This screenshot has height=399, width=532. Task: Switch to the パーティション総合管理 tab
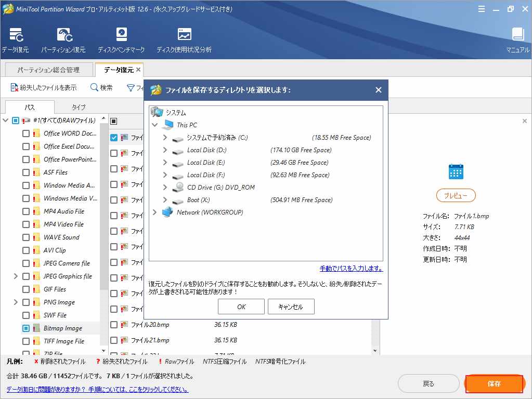47,69
